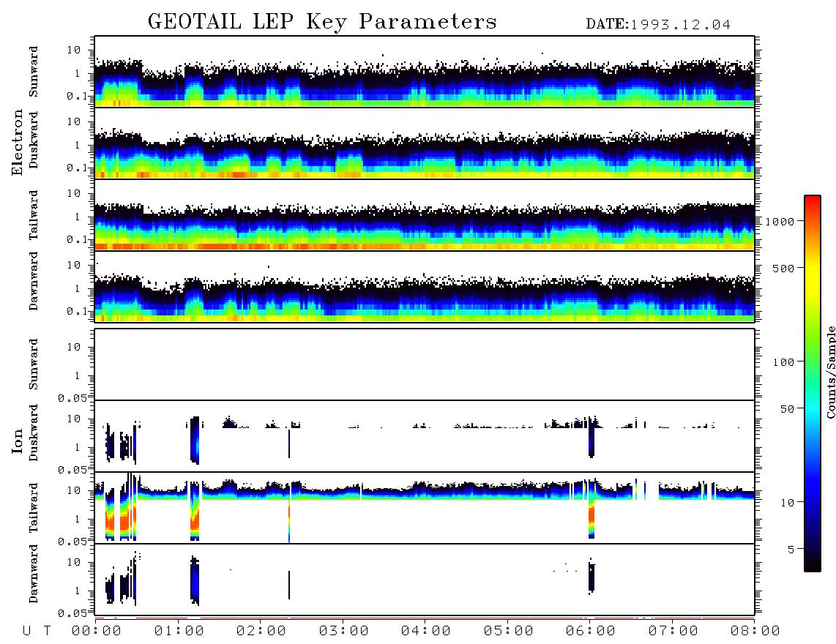Click the Electron Sunward spectrogram panel
836x644 pixels.
(425, 72)
